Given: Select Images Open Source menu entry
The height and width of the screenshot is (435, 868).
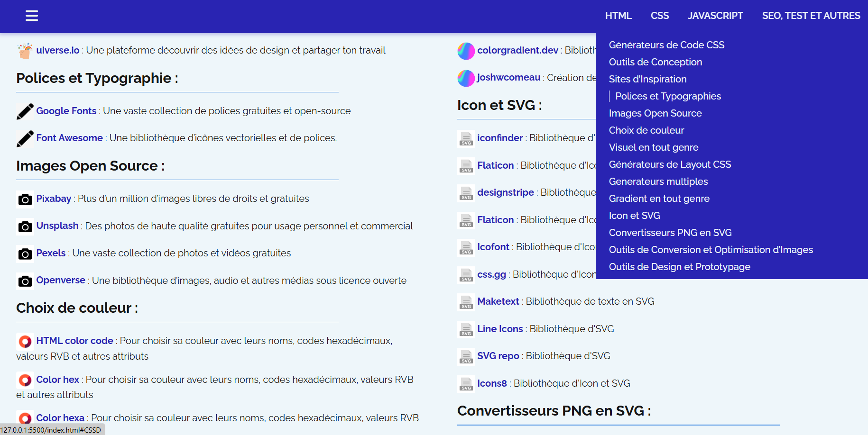Looking at the screenshot, I should pyautogui.click(x=655, y=113).
